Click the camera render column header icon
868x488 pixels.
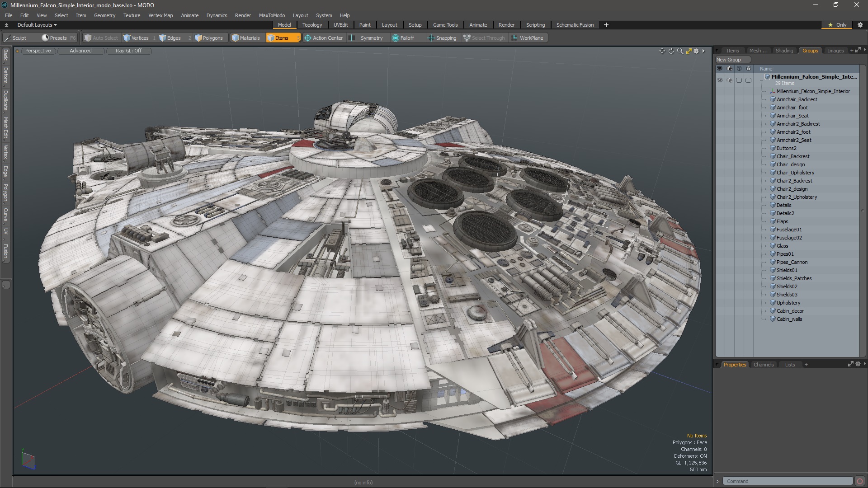click(729, 69)
